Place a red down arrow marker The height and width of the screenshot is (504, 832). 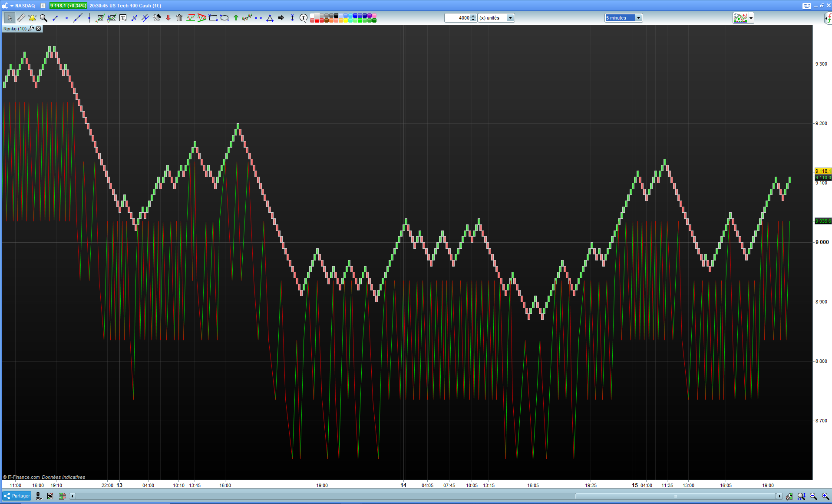pos(168,18)
